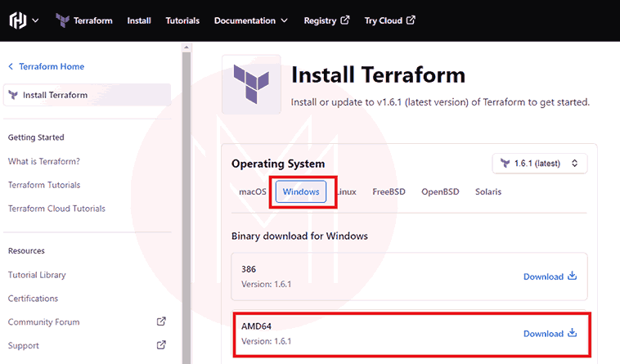620x364 pixels.
Task: Open the Registry link in top navigation
Action: pyautogui.click(x=326, y=20)
